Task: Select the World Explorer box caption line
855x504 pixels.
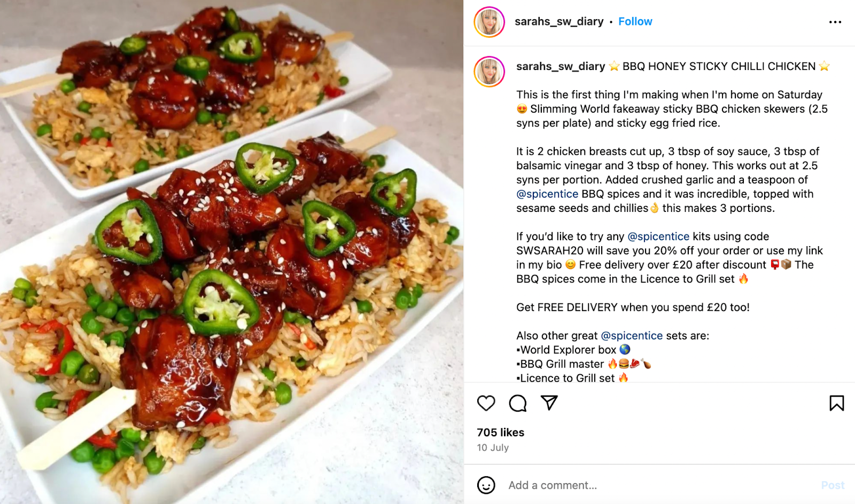Action: [573, 350]
